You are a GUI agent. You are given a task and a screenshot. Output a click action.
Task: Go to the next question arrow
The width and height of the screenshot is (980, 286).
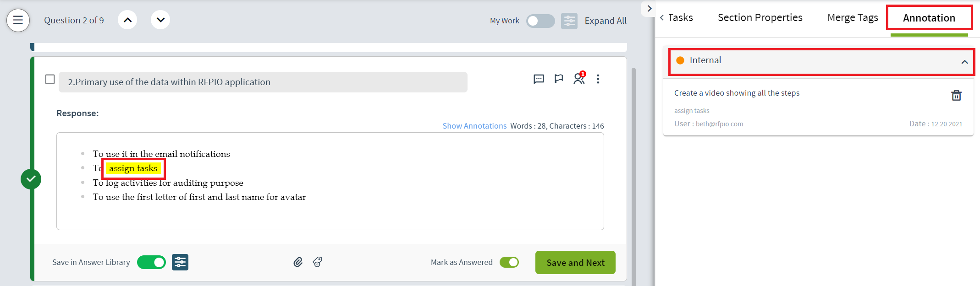click(160, 20)
